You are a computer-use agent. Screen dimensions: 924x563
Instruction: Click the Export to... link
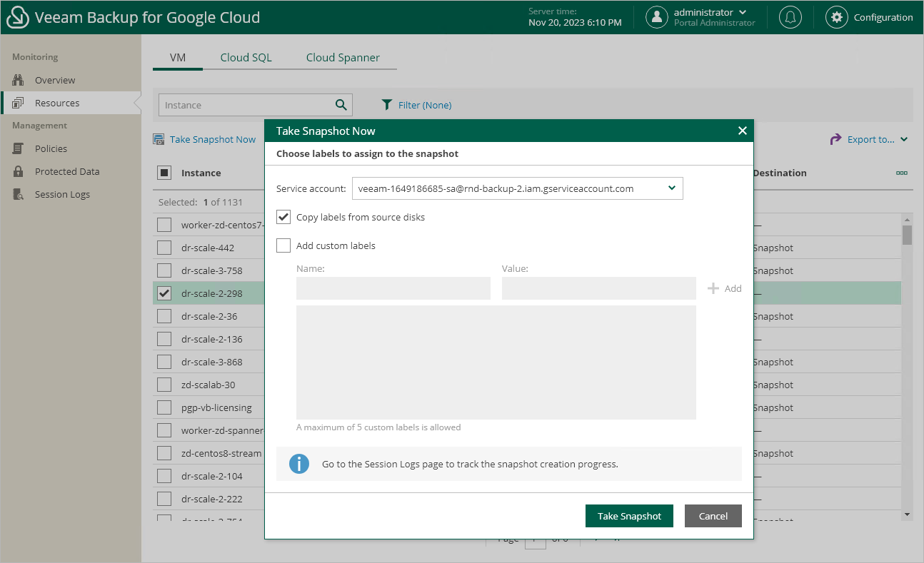870,139
